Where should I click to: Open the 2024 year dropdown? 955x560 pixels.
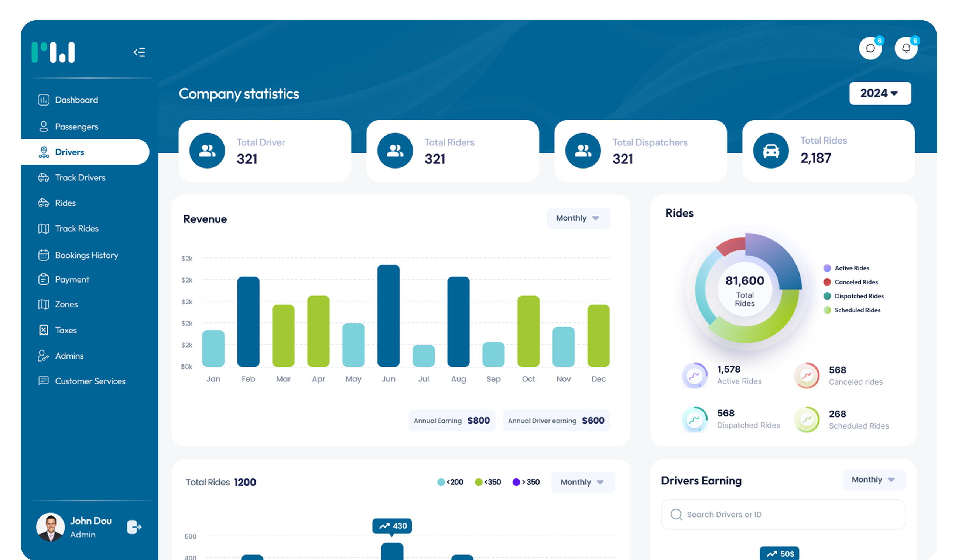880,93
